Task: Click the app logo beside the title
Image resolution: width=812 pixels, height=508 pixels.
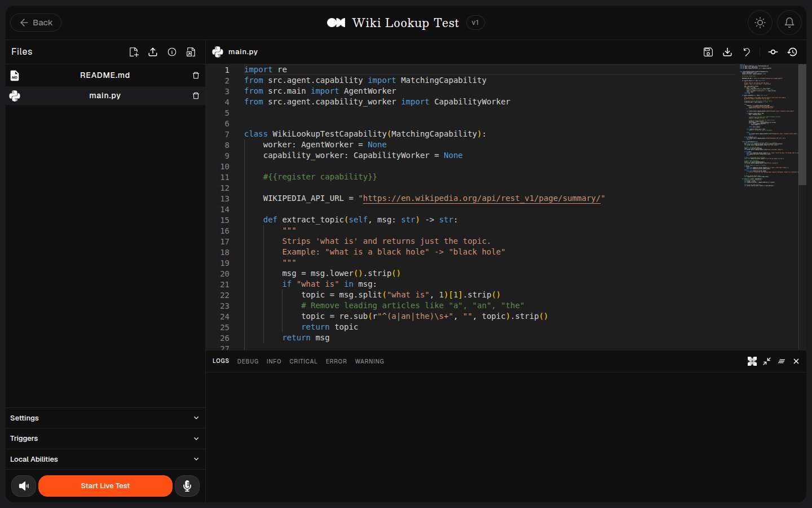Action: [x=336, y=23]
